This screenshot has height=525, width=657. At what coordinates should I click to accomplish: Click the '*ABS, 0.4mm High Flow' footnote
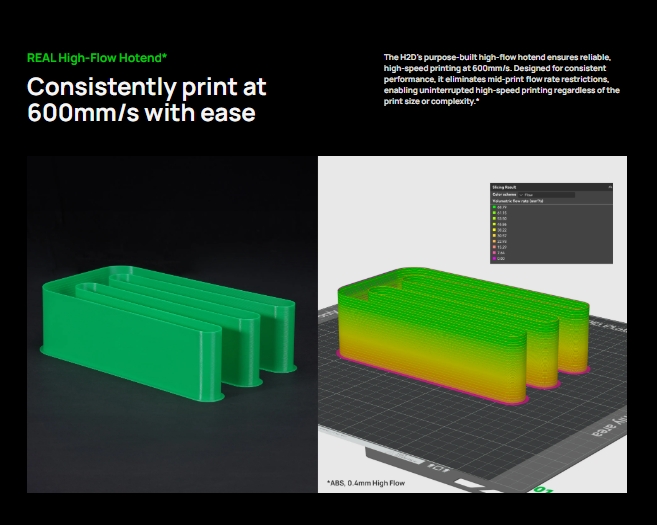368,483
